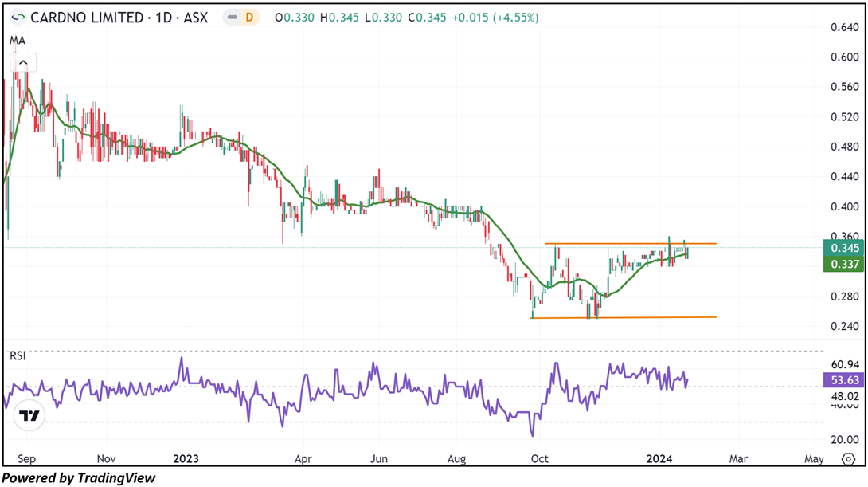The width and height of the screenshot is (868, 487).
Task: Click the orange D delayed-data badge
Action: point(251,17)
